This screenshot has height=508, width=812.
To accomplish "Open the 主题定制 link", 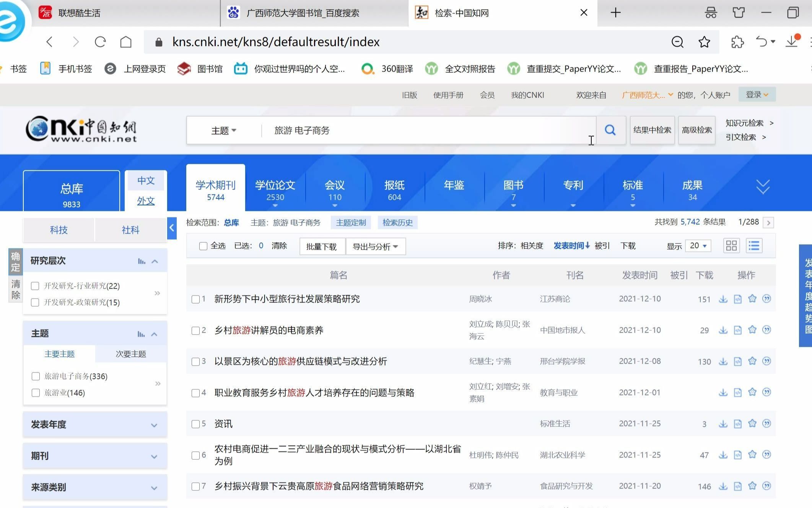I will [x=351, y=223].
